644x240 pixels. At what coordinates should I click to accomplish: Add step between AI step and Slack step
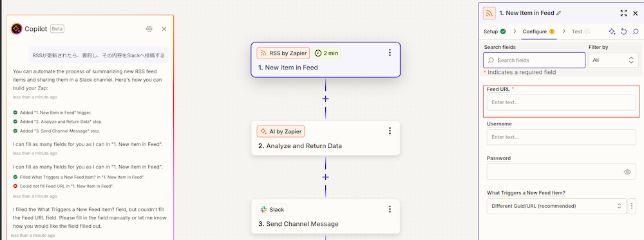pos(326,177)
